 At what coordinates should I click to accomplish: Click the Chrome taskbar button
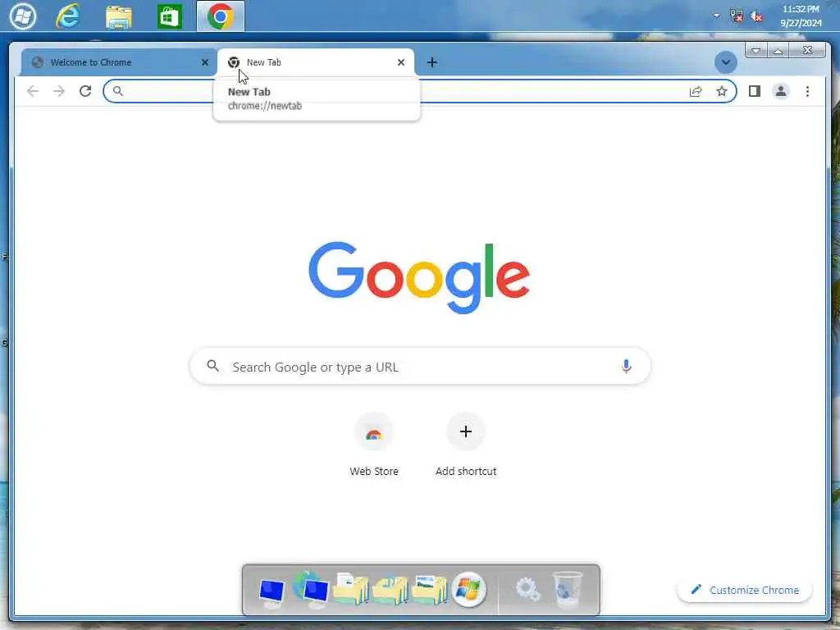click(220, 16)
